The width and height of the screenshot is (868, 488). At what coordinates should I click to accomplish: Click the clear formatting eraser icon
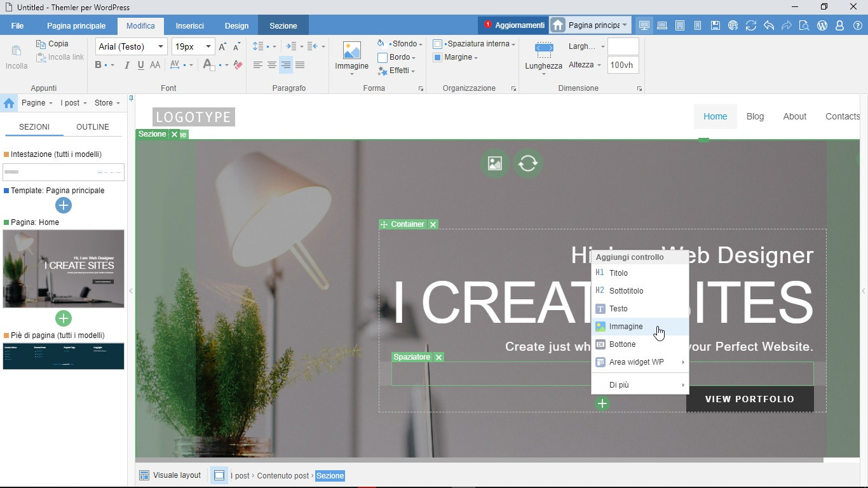coord(238,65)
